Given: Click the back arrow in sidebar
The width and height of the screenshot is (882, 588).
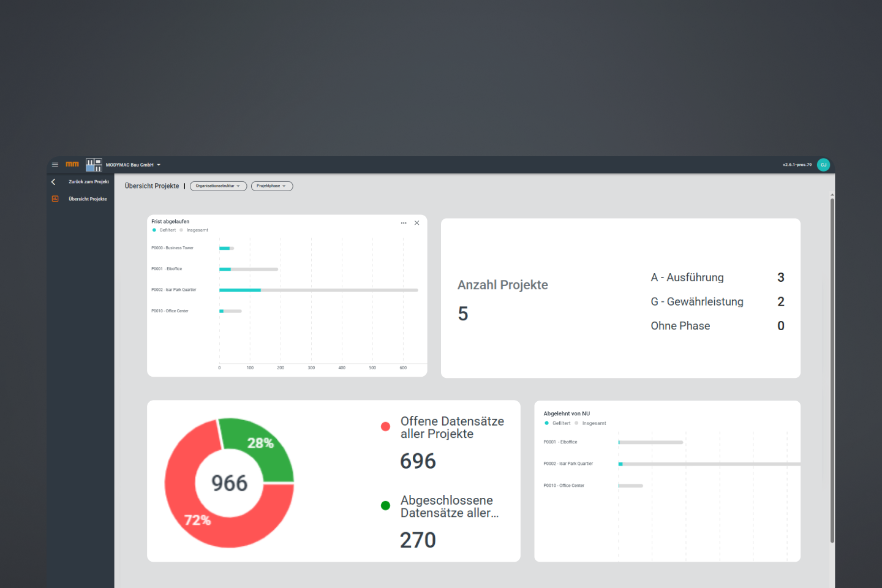Looking at the screenshot, I should [x=54, y=182].
